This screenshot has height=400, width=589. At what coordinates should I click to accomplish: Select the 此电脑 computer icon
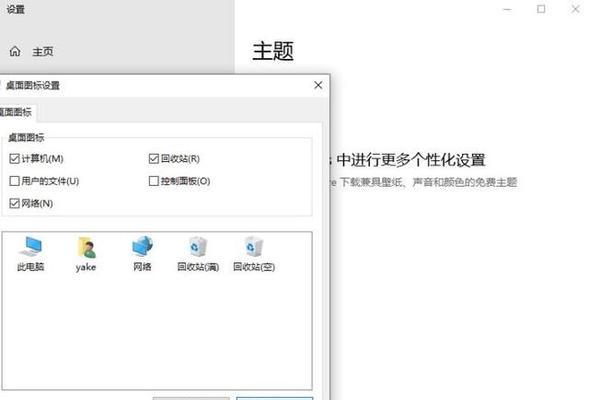pyautogui.click(x=31, y=253)
